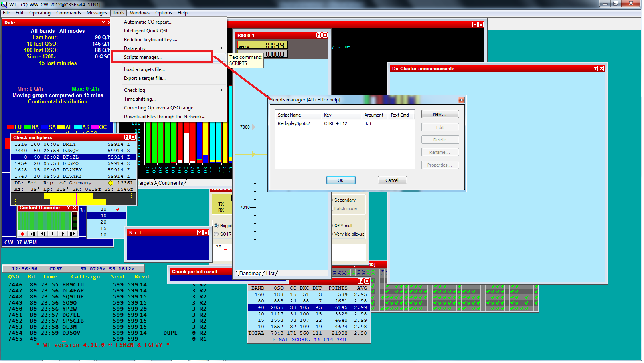
Task: Step back one frame in Contest Recorder
Action: tap(43, 234)
